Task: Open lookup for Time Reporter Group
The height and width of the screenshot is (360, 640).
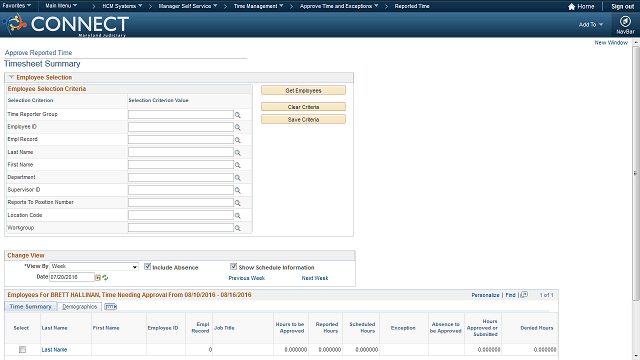Action: (238, 115)
